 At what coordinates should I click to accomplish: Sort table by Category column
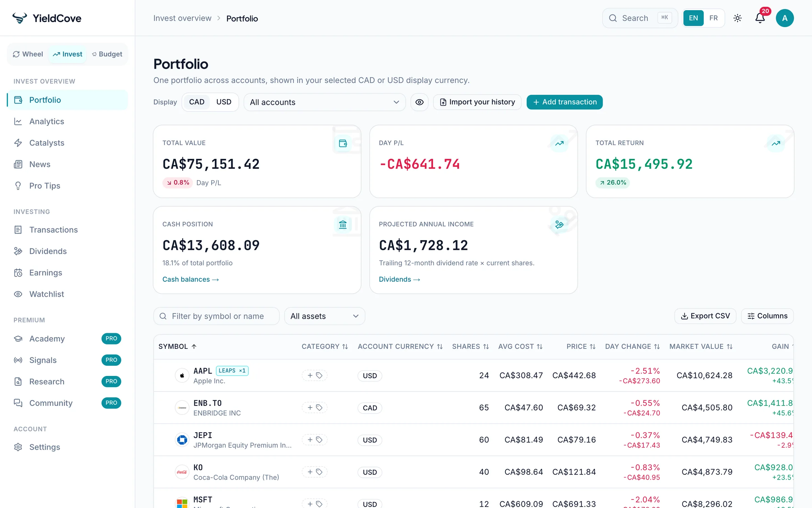pos(324,346)
